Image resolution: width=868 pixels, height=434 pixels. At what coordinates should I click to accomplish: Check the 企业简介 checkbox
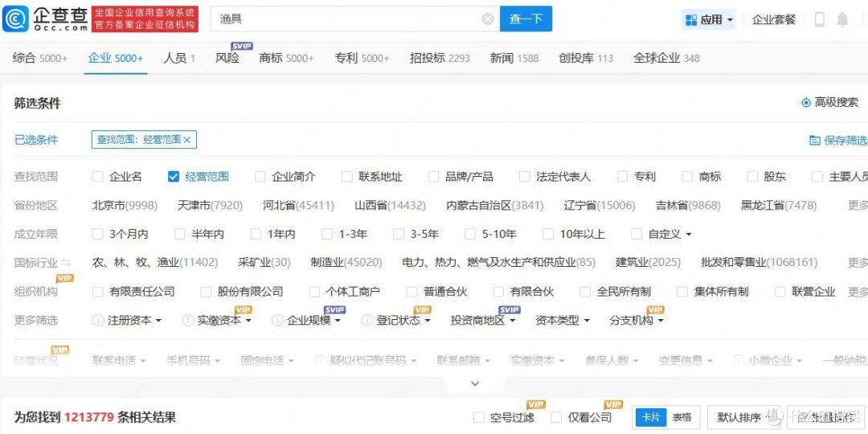pos(260,177)
